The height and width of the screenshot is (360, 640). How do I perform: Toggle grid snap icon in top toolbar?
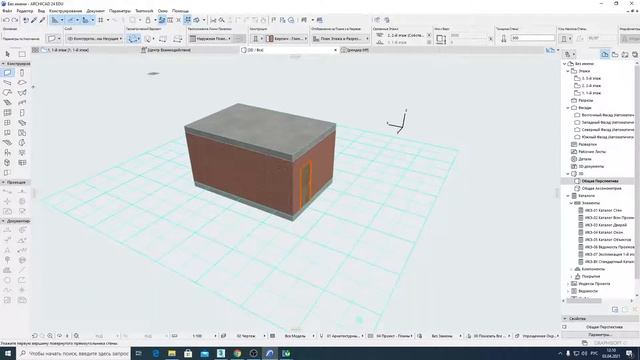(x=100, y=20)
